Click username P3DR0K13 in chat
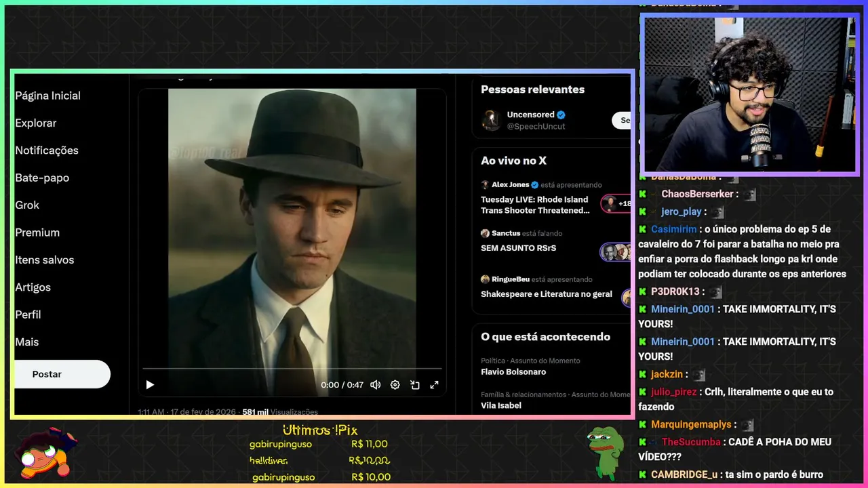 675,292
